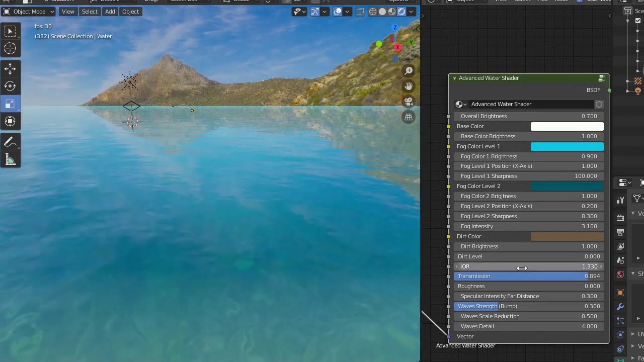Open the Object menu in viewport
644x362 pixels.
pos(130,12)
